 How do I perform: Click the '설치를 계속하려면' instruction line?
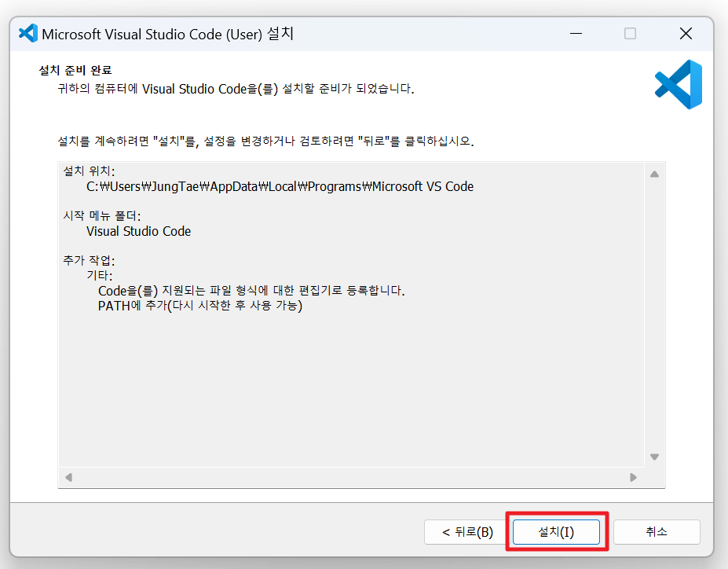pos(265,141)
